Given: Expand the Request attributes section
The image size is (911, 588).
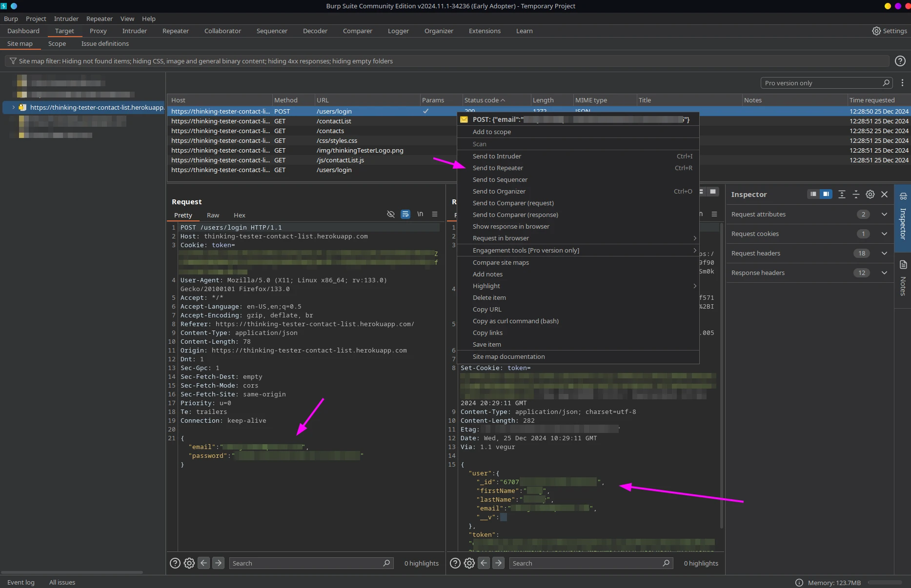Looking at the screenshot, I should tap(884, 215).
